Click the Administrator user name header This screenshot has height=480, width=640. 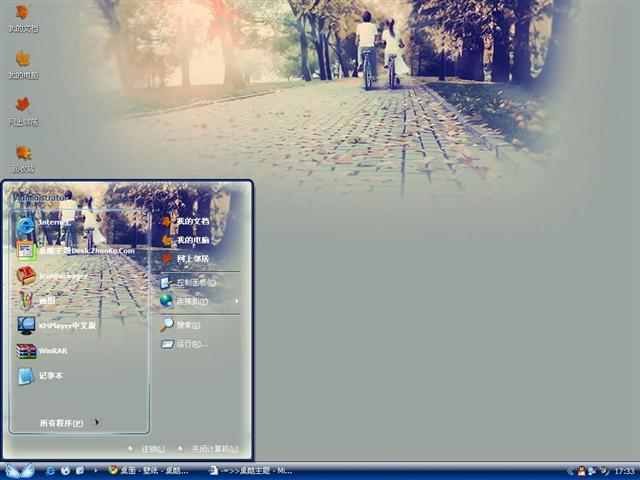[40, 198]
